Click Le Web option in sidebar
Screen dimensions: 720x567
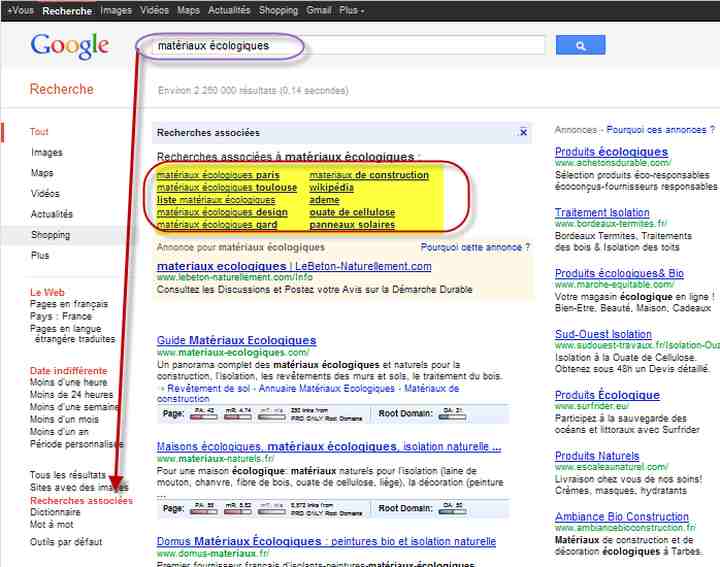(47, 292)
